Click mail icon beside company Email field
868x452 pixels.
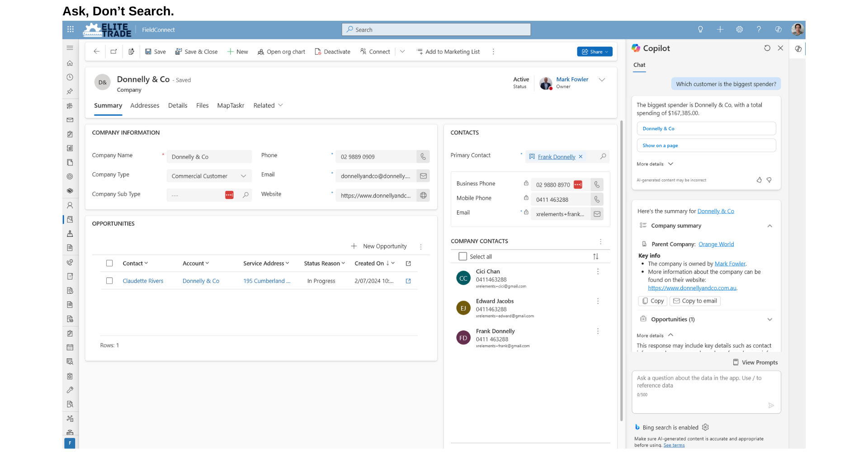click(x=423, y=176)
